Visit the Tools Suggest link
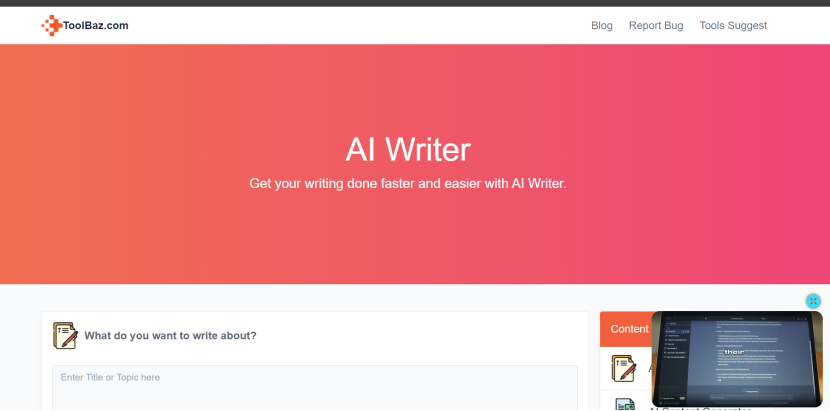 [733, 25]
